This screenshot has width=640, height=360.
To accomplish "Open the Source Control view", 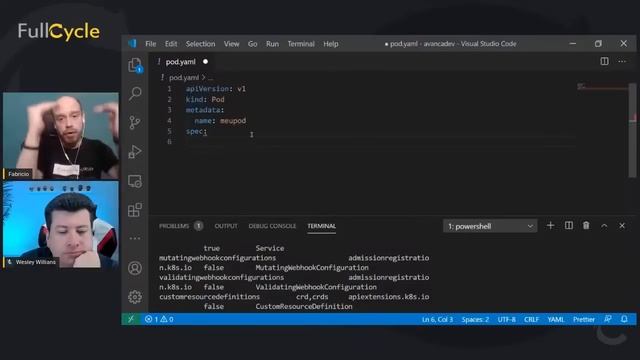I will [x=135, y=122].
